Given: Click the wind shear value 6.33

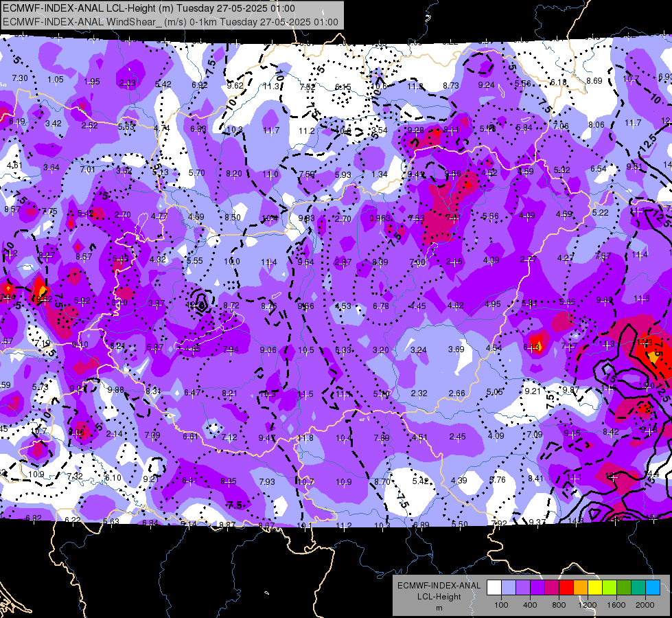Looking at the screenshot, I should (343, 350).
